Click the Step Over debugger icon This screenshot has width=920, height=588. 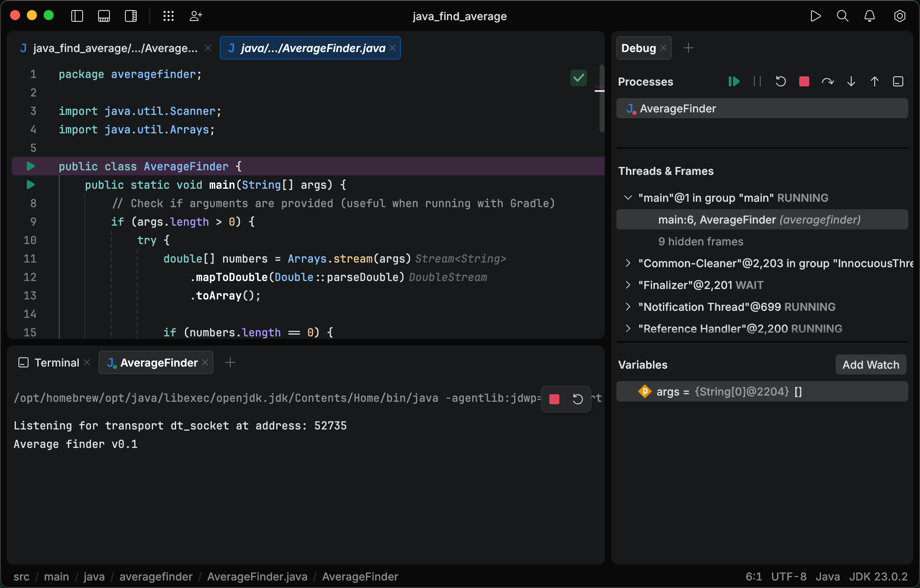coord(827,81)
